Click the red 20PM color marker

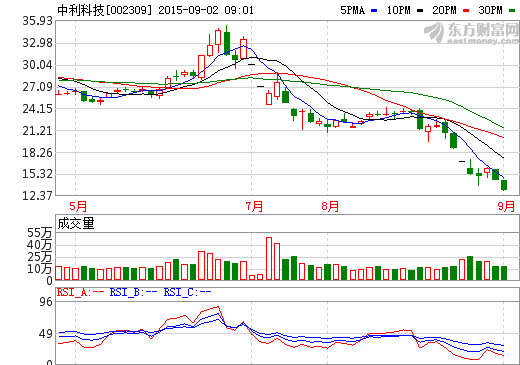tap(466, 11)
